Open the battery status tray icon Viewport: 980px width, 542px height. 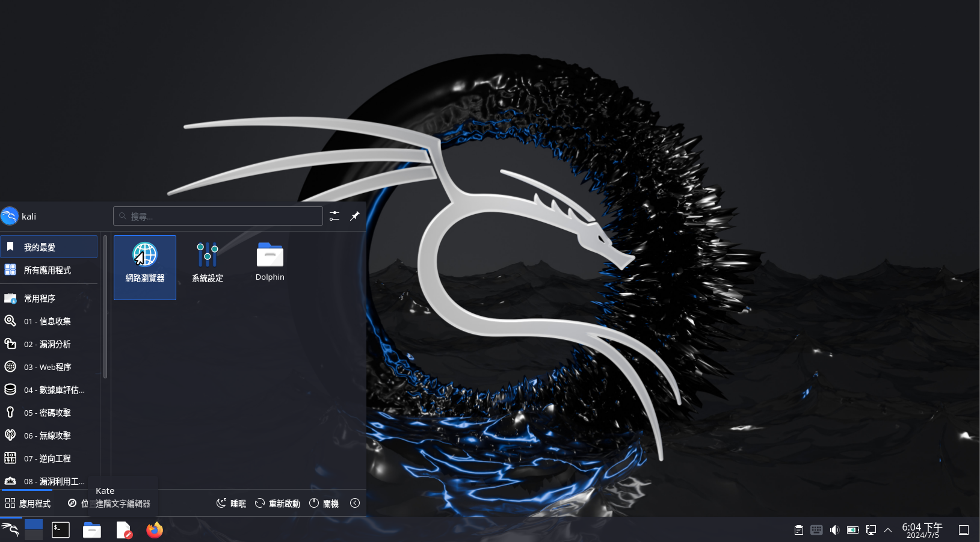(852, 530)
